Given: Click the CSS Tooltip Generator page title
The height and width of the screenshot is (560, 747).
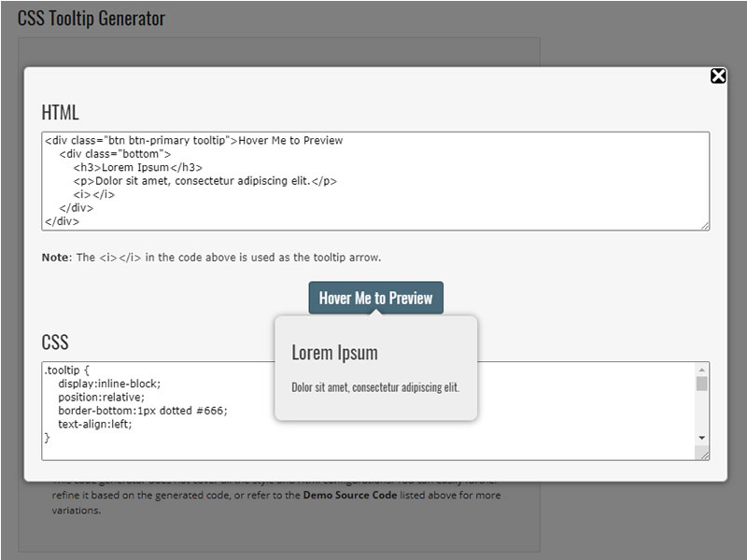Looking at the screenshot, I should click(93, 17).
